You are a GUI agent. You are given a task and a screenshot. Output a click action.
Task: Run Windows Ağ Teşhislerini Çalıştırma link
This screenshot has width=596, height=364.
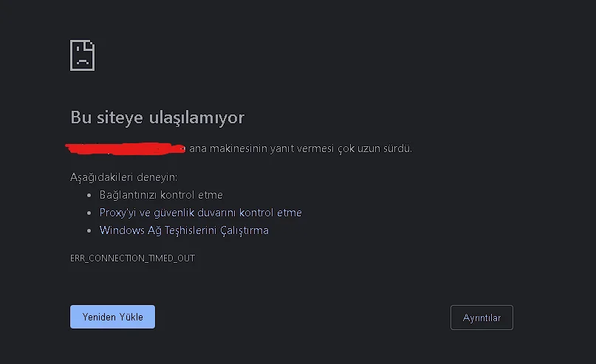pyautogui.click(x=184, y=230)
